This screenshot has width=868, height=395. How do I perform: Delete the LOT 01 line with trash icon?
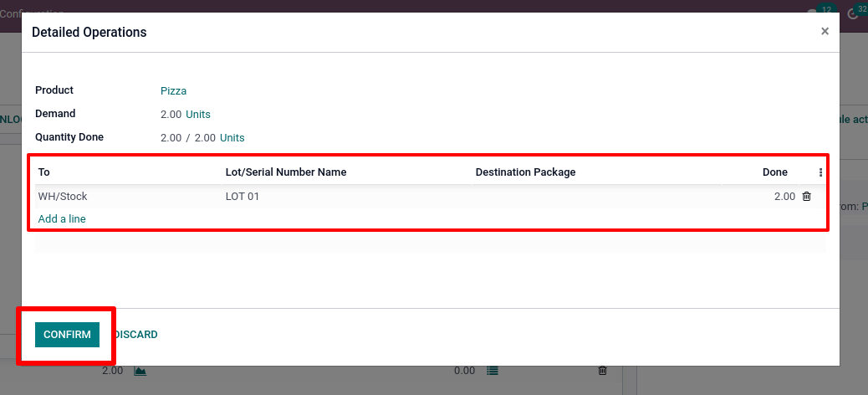(806, 197)
